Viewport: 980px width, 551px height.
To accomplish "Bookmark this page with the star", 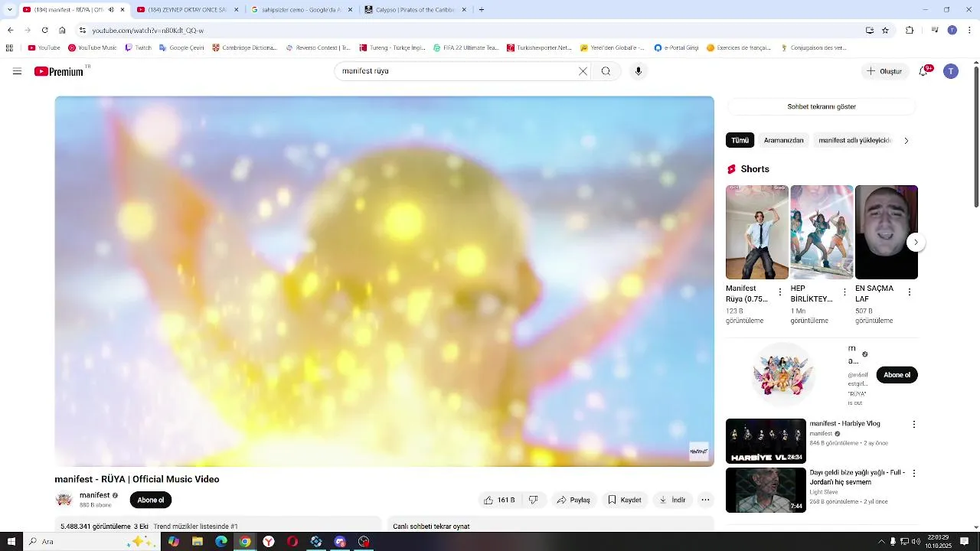I will pos(885,30).
